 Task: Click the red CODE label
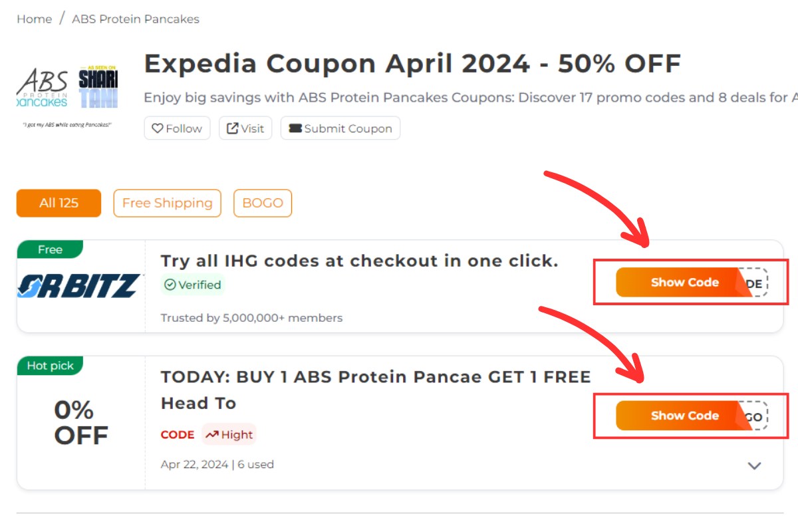point(177,434)
